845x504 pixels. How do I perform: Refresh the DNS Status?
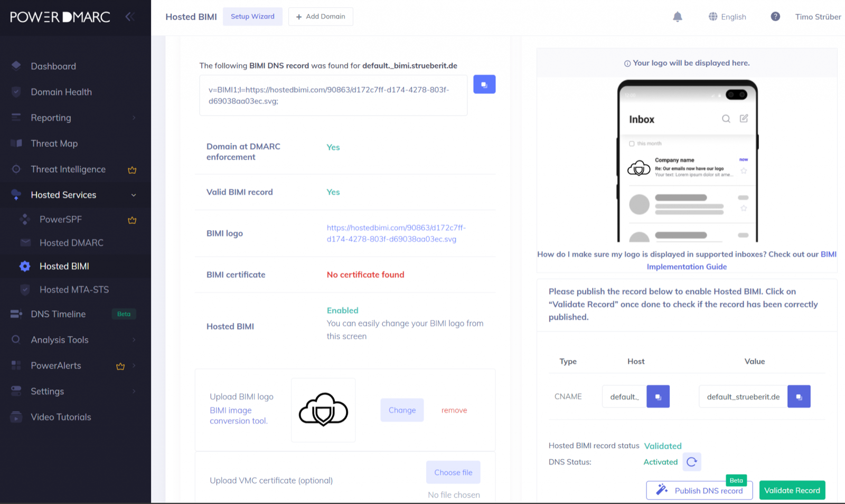pyautogui.click(x=691, y=462)
